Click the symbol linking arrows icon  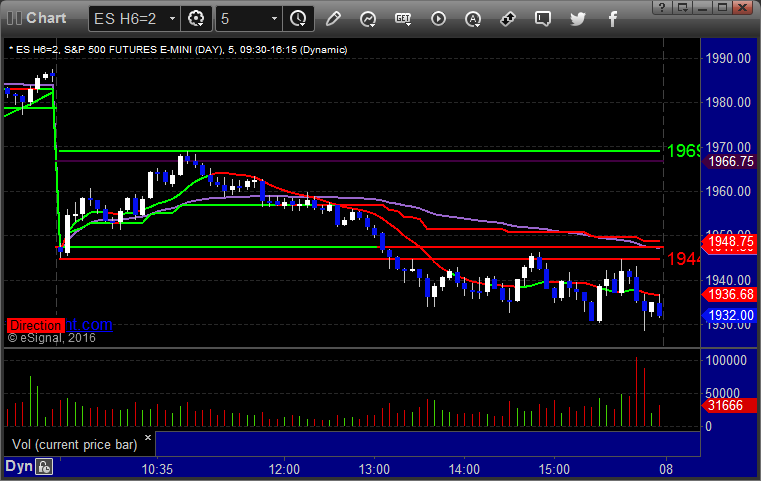click(508, 19)
